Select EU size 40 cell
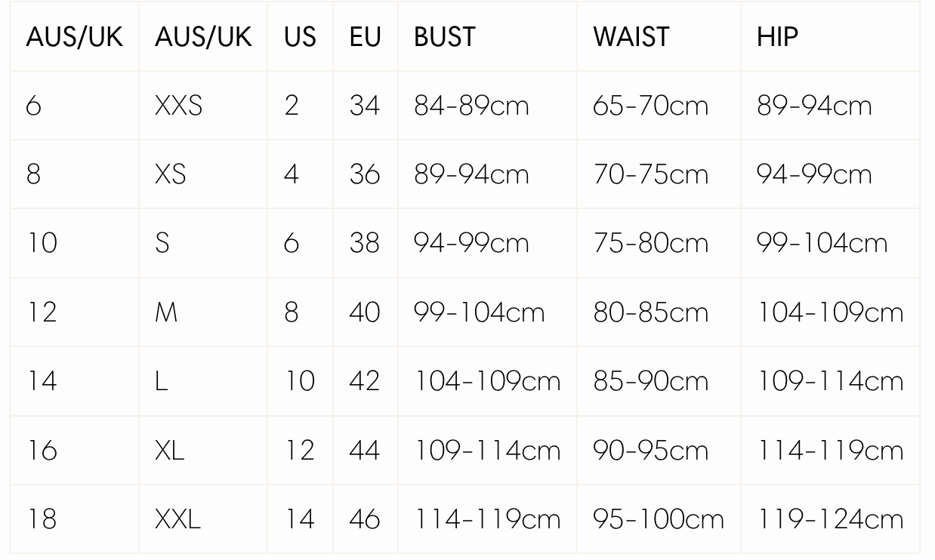 [365, 312]
